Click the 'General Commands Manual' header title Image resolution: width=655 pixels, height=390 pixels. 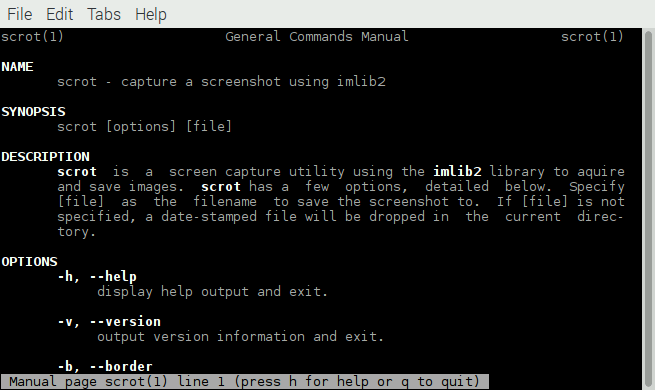click(x=317, y=37)
